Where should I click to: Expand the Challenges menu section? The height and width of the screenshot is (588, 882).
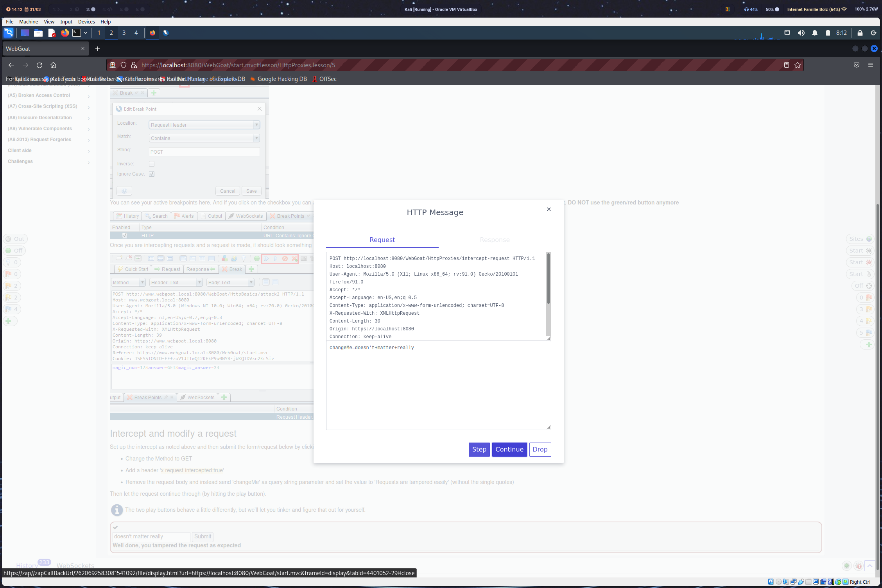[20, 161]
